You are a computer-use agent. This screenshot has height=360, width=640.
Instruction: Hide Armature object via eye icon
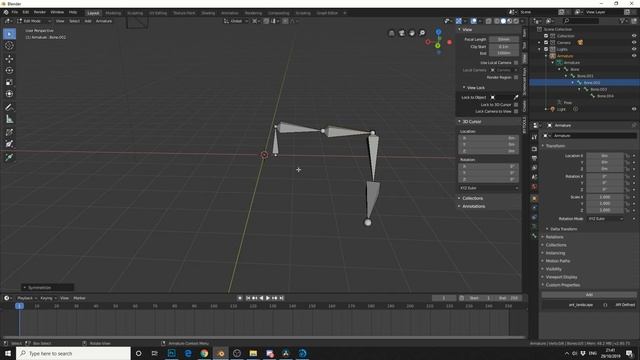coord(634,56)
